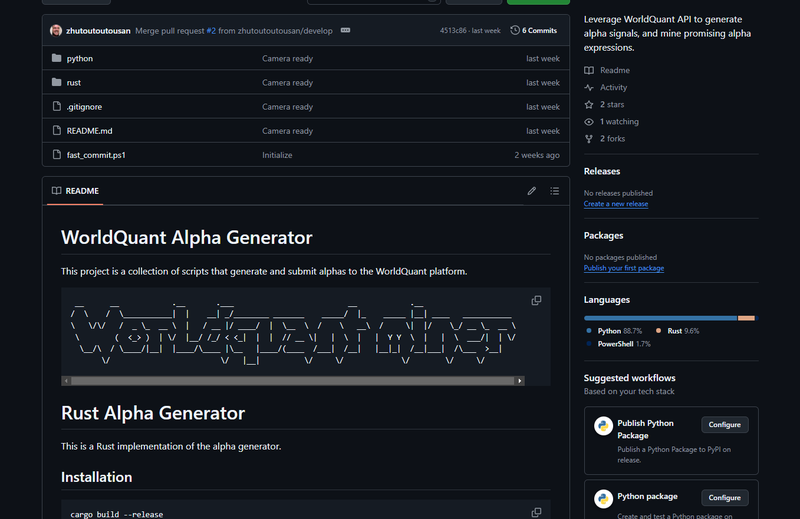The height and width of the screenshot is (519, 800).
Task: View the 2 forks link
Action: click(x=612, y=139)
